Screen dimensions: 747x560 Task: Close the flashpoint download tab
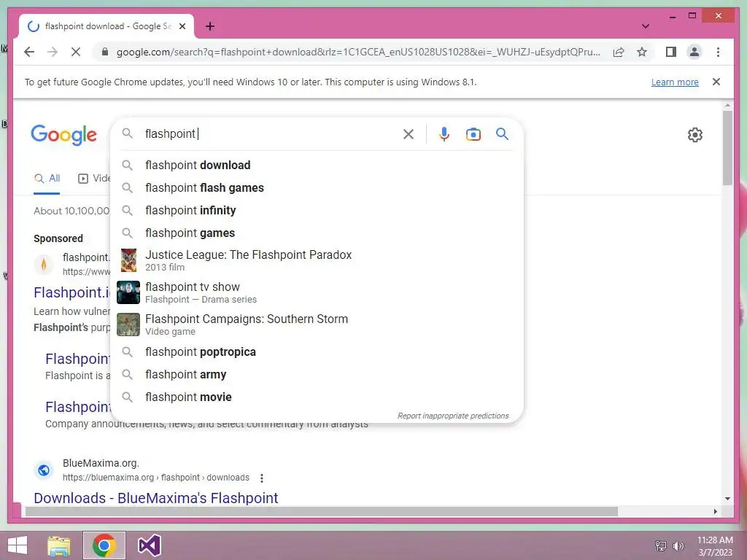coord(182,26)
